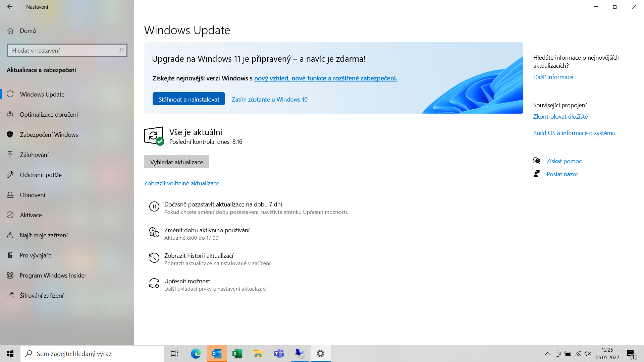Image resolution: width=644 pixels, height=362 pixels.
Task: Click 'Zatím zůstaňte u Windows 10' link
Action: pyautogui.click(x=269, y=99)
